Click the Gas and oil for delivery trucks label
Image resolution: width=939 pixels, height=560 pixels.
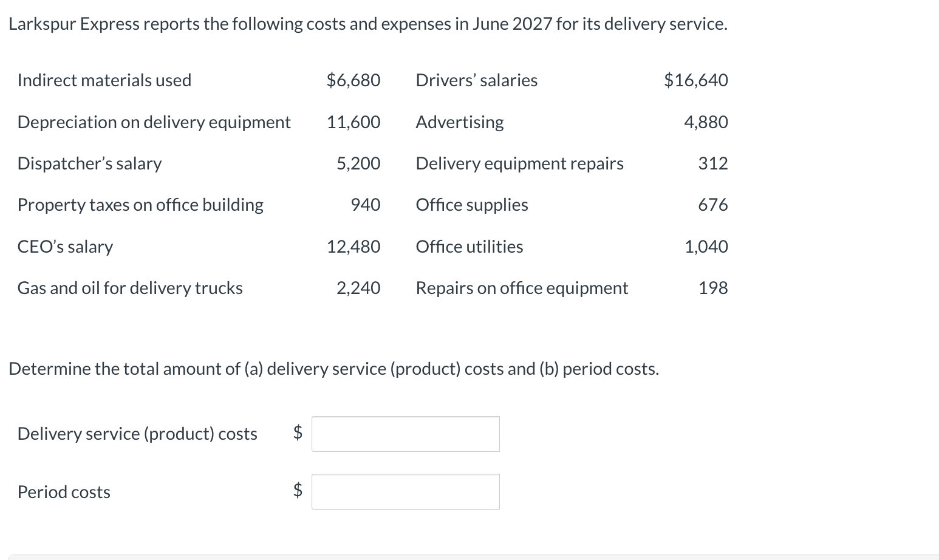(129, 287)
